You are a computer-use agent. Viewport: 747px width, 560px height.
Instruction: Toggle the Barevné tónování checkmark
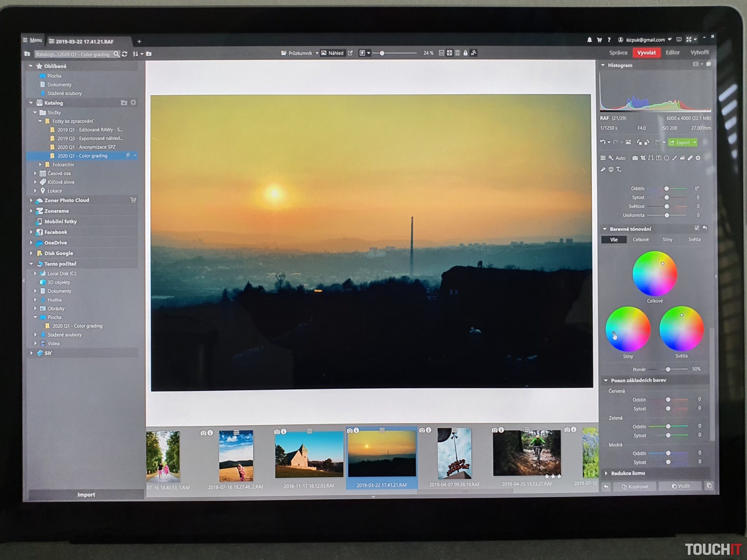pyautogui.click(x=696, y=228)
